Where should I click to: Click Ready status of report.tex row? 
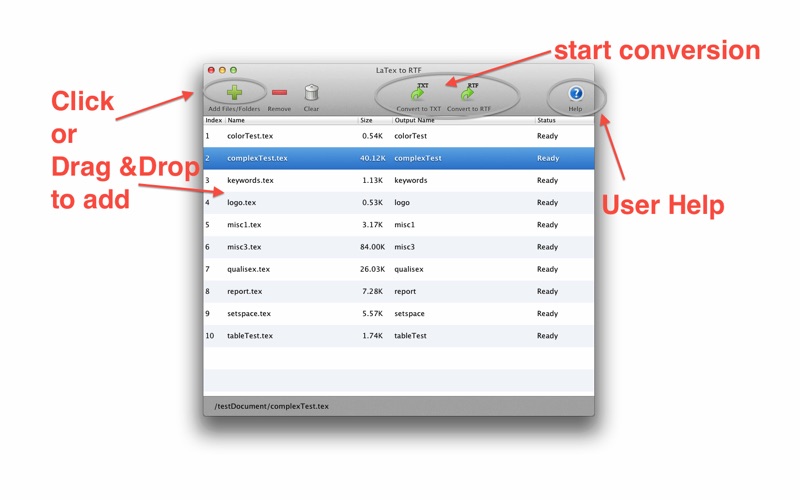click(x=547, y=291)
